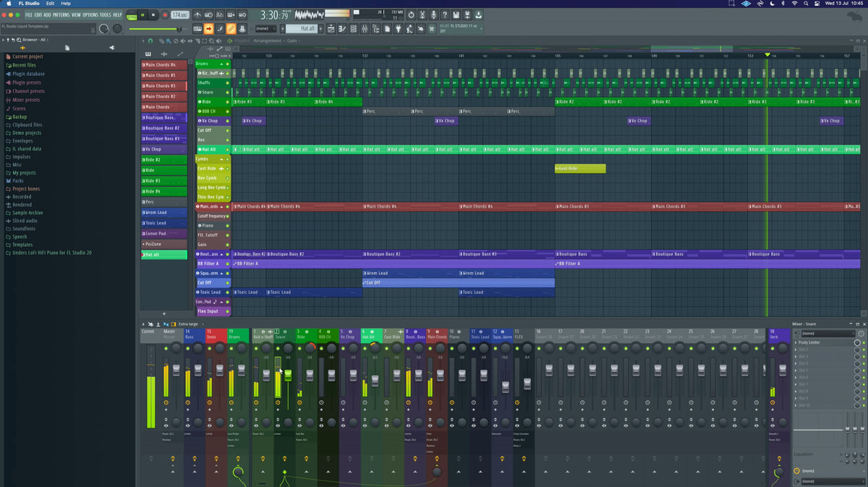Image resolution: width=868 pixels, height=487 pixels.
Task: Open the FILE menu
Action: tap(28, 14)
